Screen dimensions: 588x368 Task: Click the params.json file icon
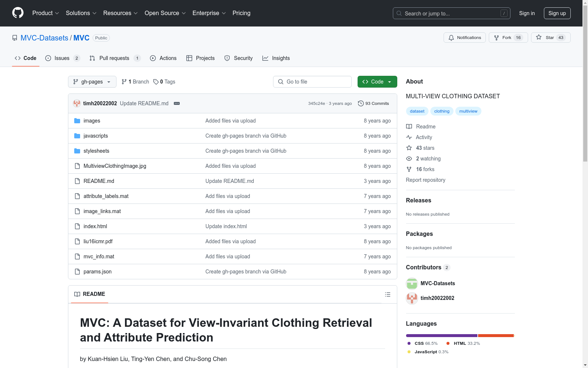coord(77,272)
